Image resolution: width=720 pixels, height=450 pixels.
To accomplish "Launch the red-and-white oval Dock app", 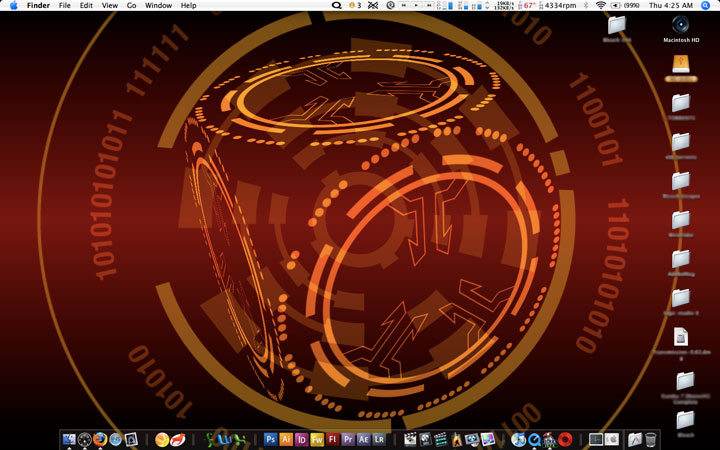I will pyautogui.click(x=177, y=439).
